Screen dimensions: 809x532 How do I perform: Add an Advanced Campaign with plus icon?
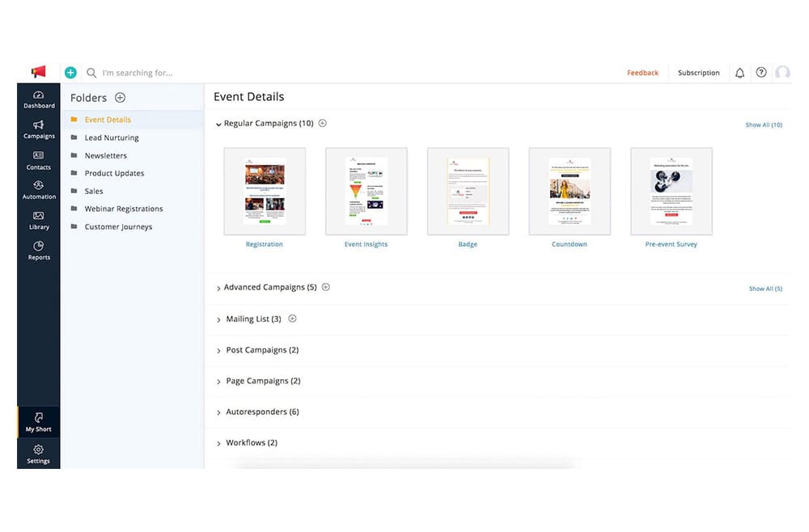coord(326,287)
